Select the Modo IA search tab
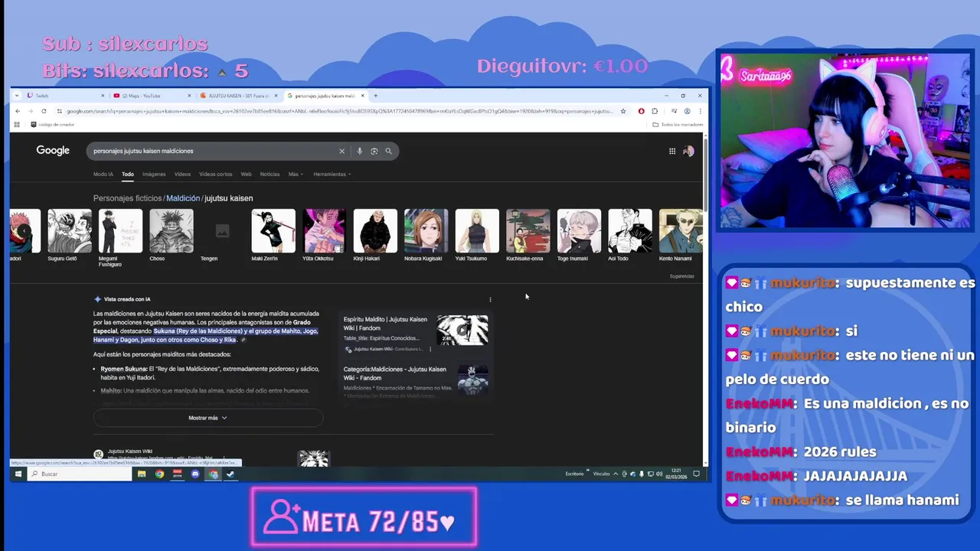Viewport: 980px width, 551px height. pyautogui.click(x=103, y=174)
